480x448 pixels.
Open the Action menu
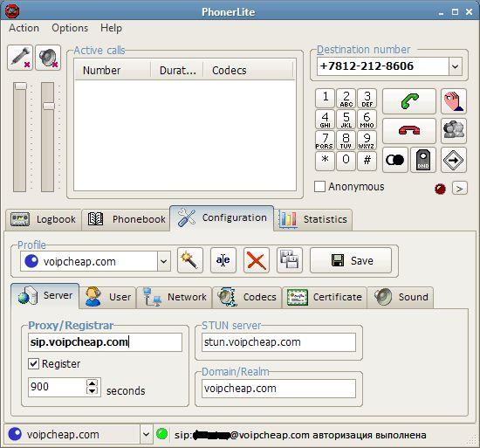24,28
